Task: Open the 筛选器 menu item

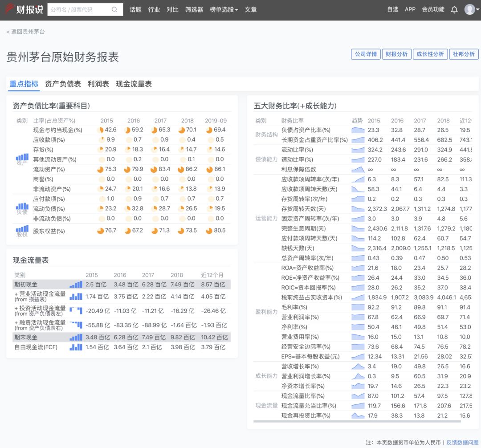Action: point(194,9)
